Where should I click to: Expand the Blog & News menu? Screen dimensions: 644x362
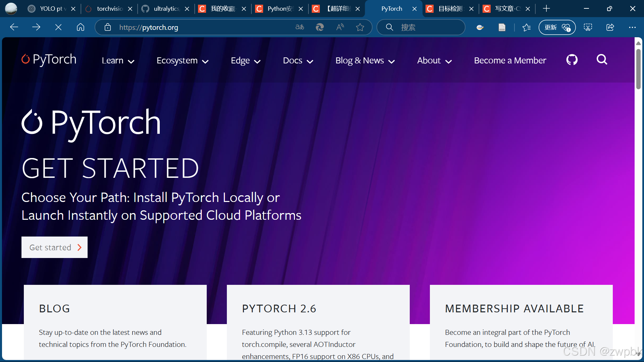[365, 61]
